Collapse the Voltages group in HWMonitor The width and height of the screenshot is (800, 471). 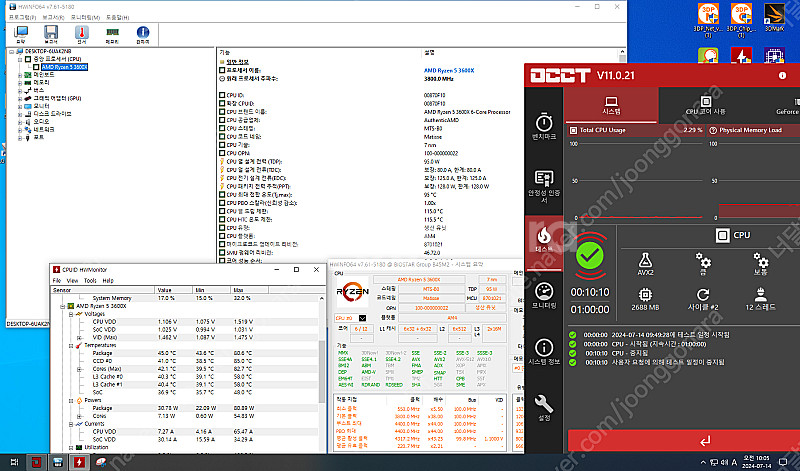point(71,314)
